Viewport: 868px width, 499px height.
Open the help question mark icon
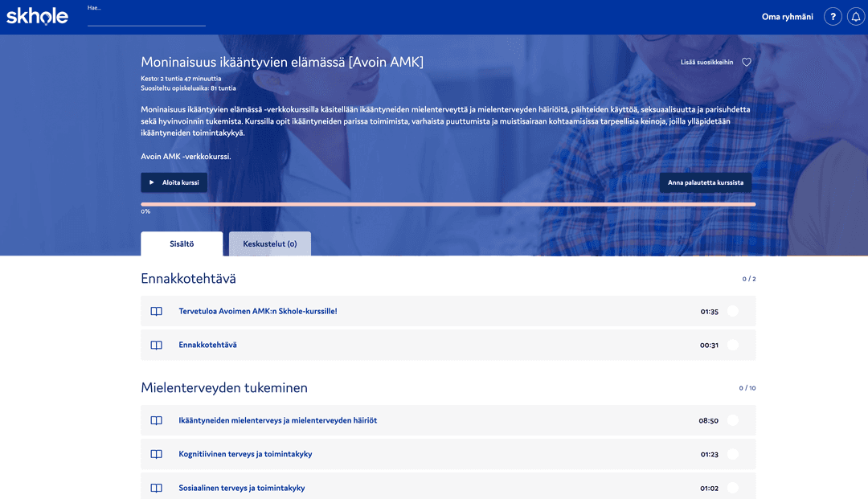click(x=833, y=17)
